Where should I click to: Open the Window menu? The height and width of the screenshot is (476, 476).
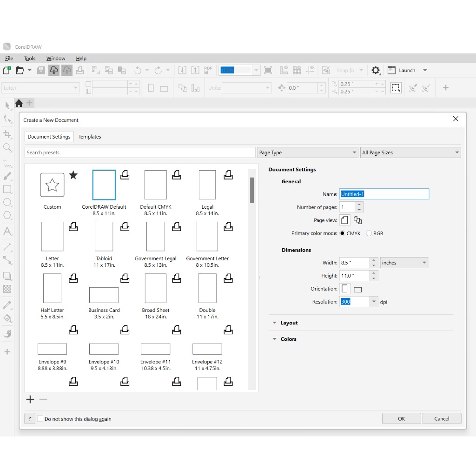click(x=56, y=59)
